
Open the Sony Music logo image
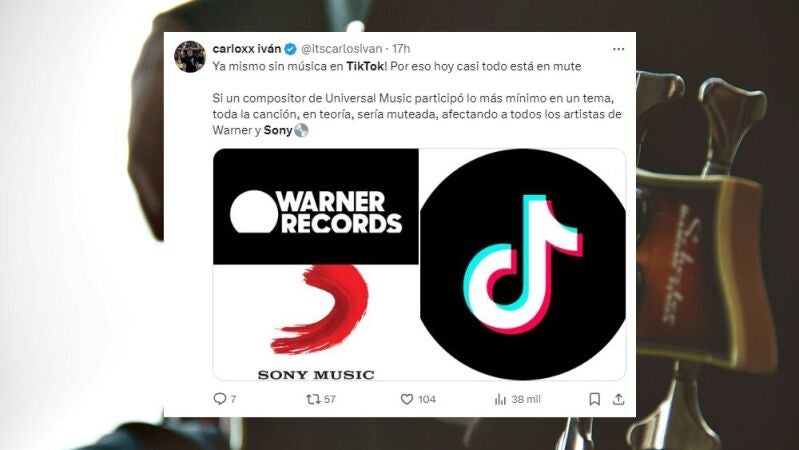[x=316, y=322]
